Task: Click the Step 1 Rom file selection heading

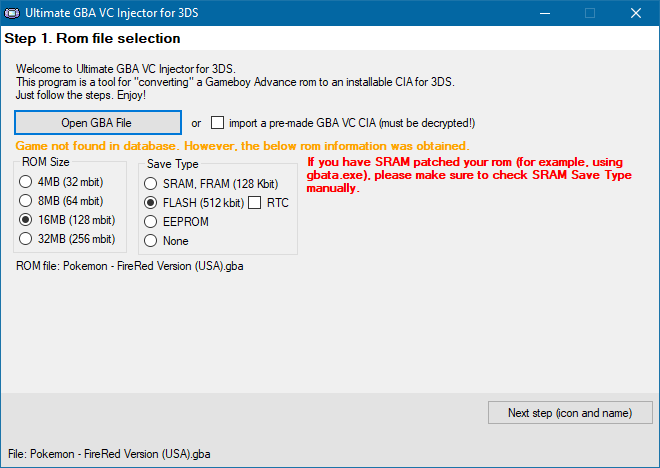Action: pos(92,38)
